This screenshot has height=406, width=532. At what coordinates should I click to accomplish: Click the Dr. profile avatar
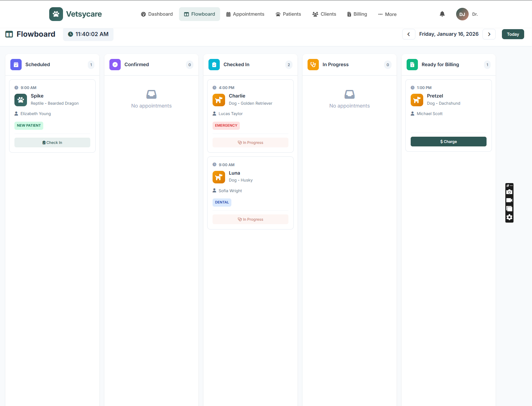[x=462, y=14]
